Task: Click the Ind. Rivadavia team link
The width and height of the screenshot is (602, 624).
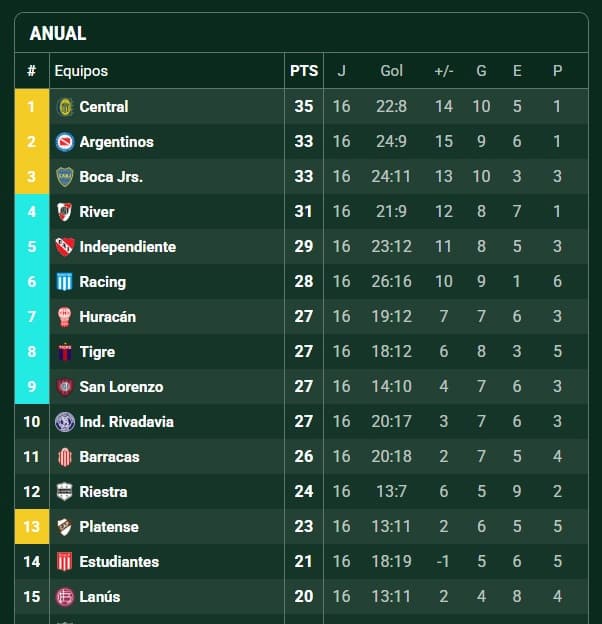Action: point(127,422)
